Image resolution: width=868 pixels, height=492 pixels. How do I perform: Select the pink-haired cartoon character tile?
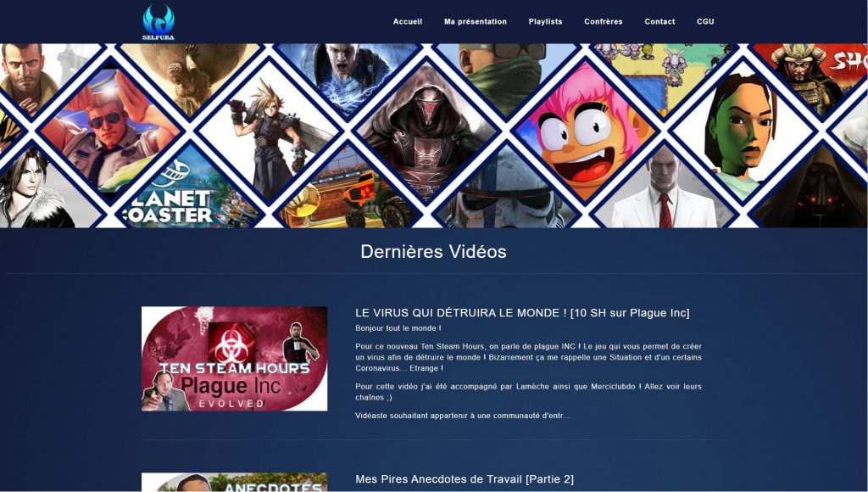[585, 131]
